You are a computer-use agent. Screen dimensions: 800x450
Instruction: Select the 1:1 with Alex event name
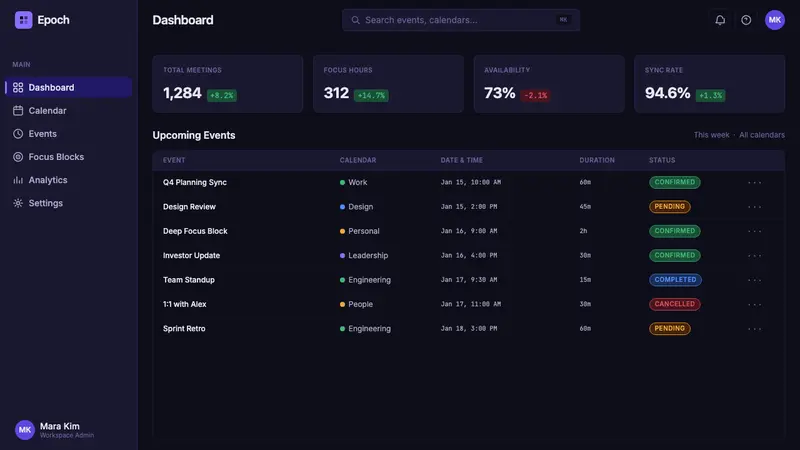pos(185,304)
